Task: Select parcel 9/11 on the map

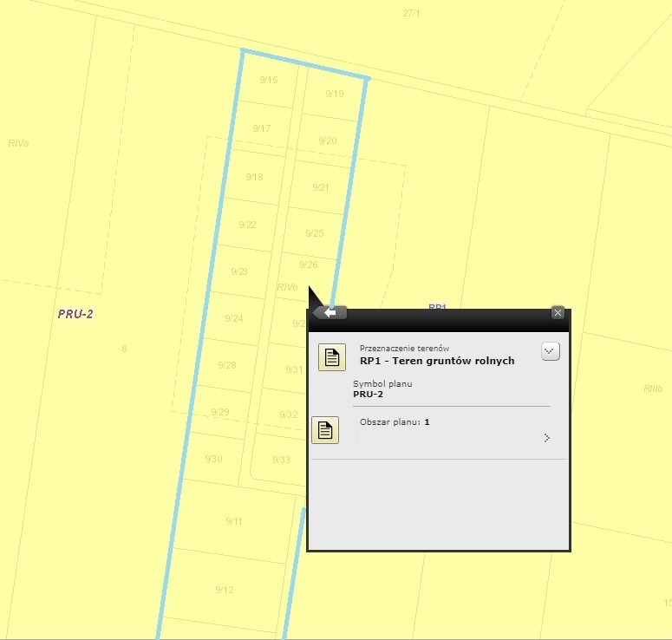Action: tap(234, 521)
